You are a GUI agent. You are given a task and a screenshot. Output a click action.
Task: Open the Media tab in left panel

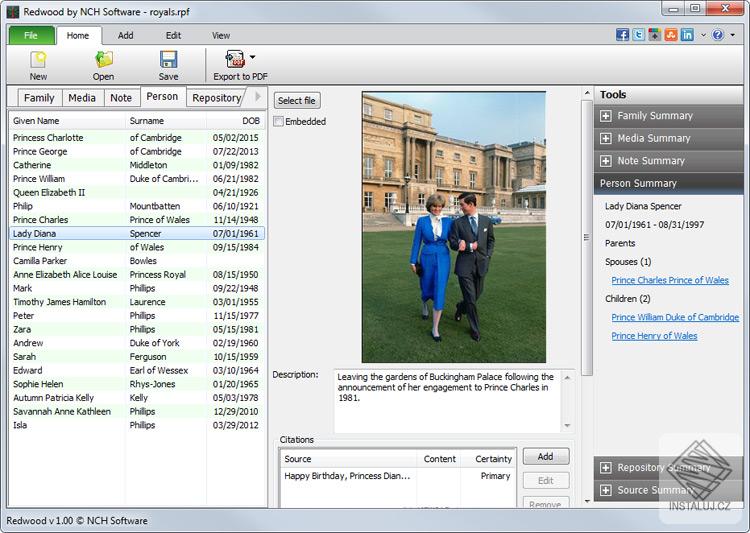pos(82,98)
